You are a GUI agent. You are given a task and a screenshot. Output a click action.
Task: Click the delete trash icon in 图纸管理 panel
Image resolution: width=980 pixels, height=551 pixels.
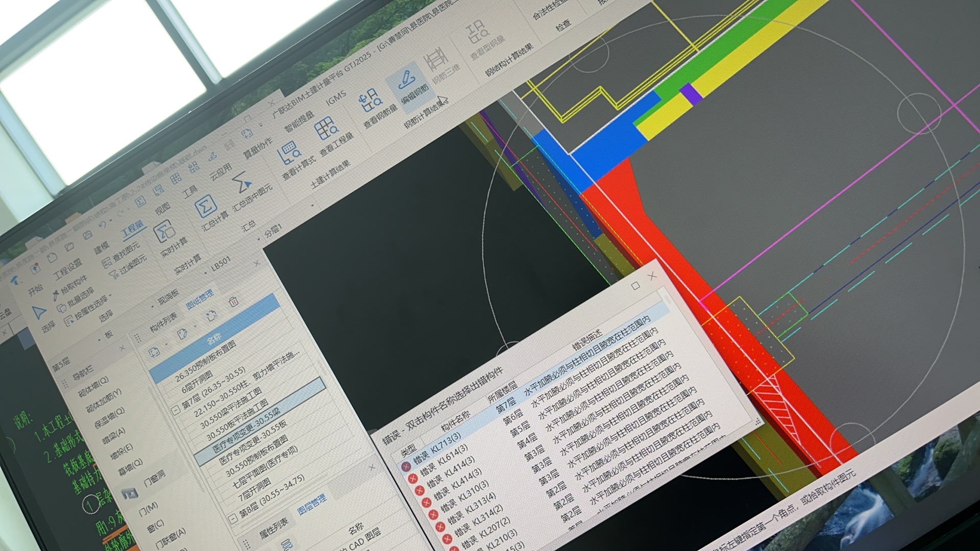[x=234, y=301]
